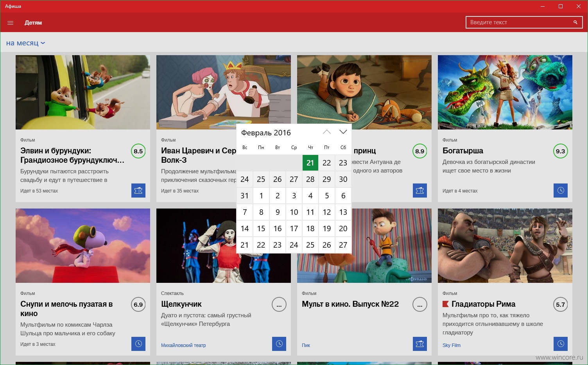Choose date 10 in the calendar
This screenshot has height=365, width=588.
(x=294, y=212)
